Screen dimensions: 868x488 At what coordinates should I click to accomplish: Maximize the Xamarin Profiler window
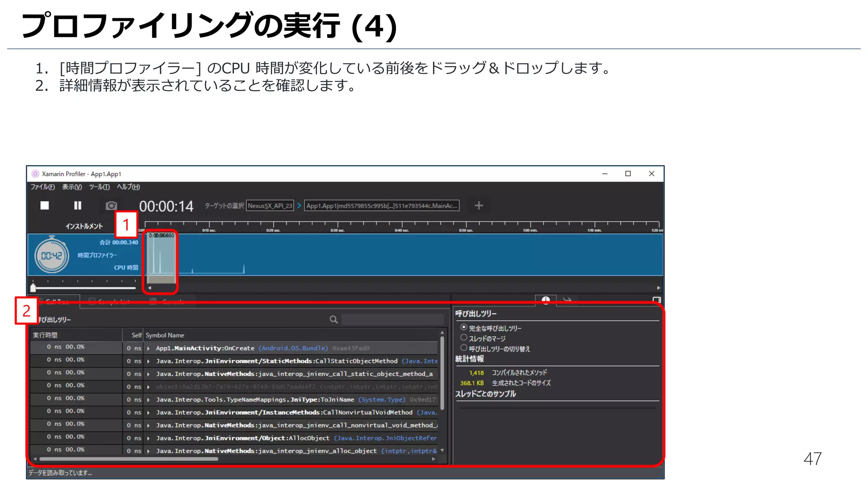[x=628, y=174]
